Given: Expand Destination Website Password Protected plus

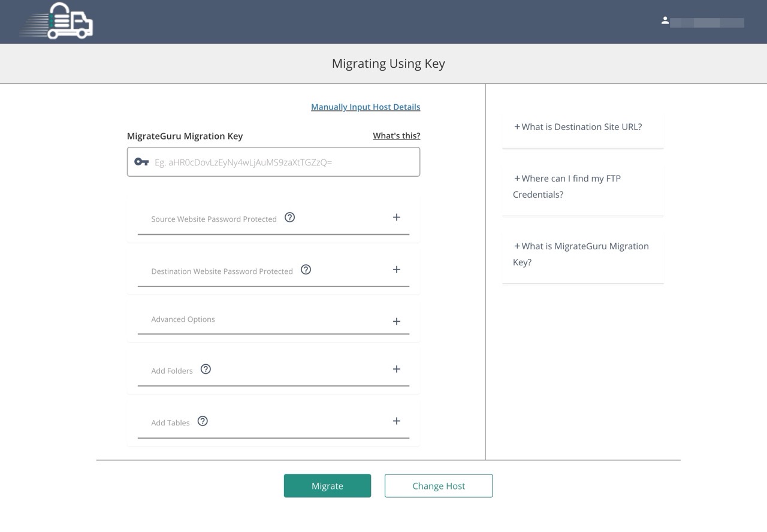Looking at the screenshot, I should [396, 270].
